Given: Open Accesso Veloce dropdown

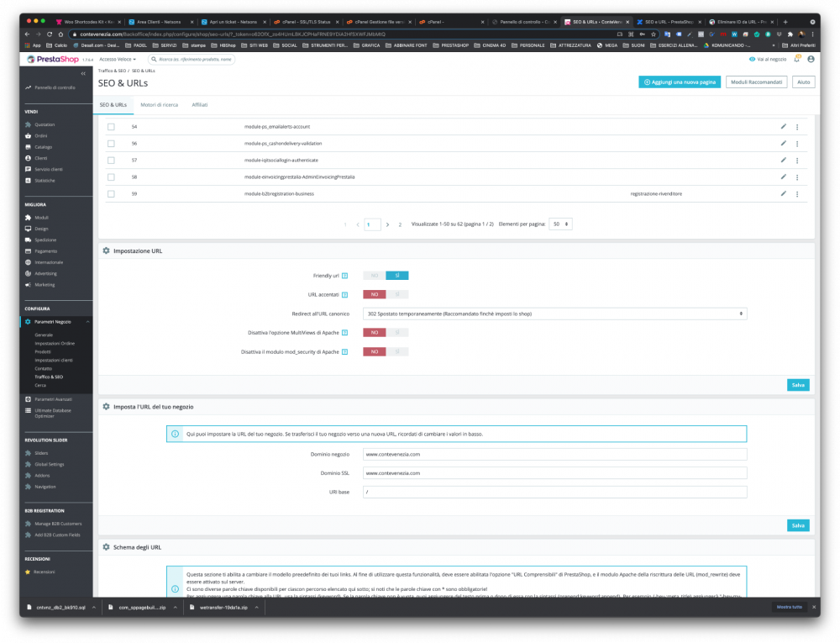Looking at the screenshot, I should (118, 60).
